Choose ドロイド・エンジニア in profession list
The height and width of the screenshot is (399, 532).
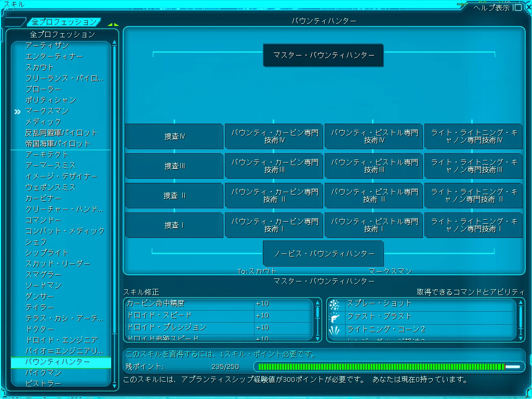[x=61, y=340]
